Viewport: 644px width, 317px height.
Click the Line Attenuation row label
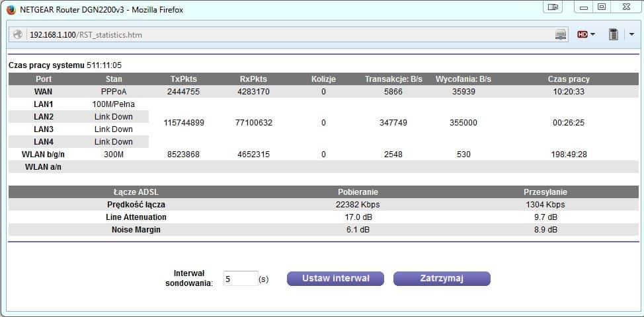136,217
